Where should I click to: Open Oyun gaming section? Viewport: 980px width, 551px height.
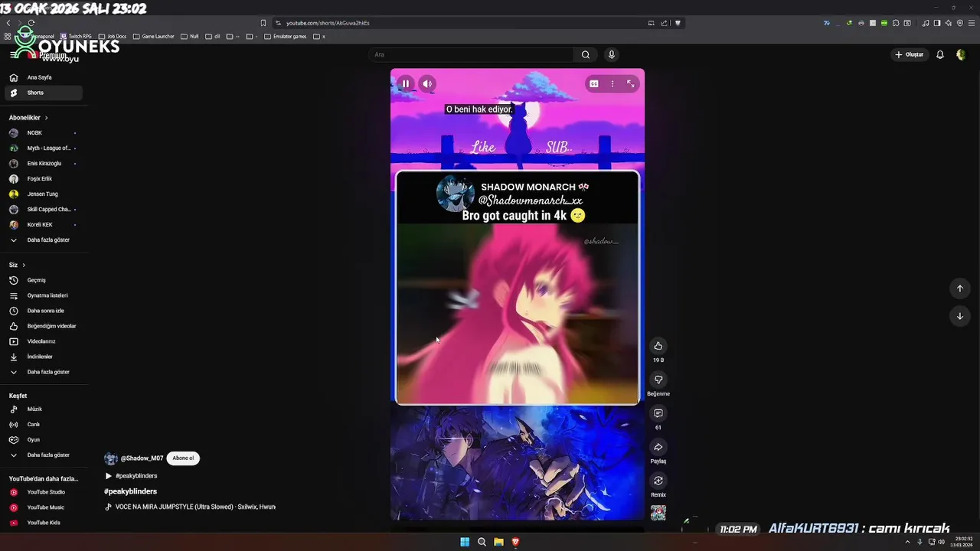44,440
